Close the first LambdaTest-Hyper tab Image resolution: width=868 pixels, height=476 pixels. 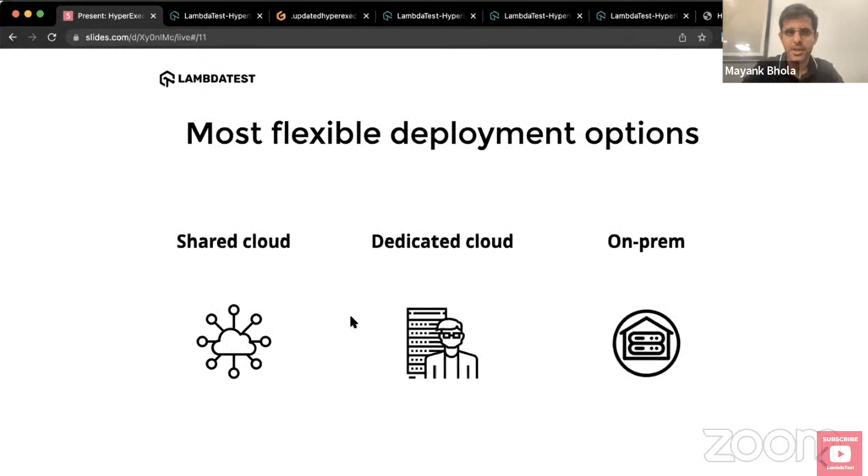coord(260,15)
